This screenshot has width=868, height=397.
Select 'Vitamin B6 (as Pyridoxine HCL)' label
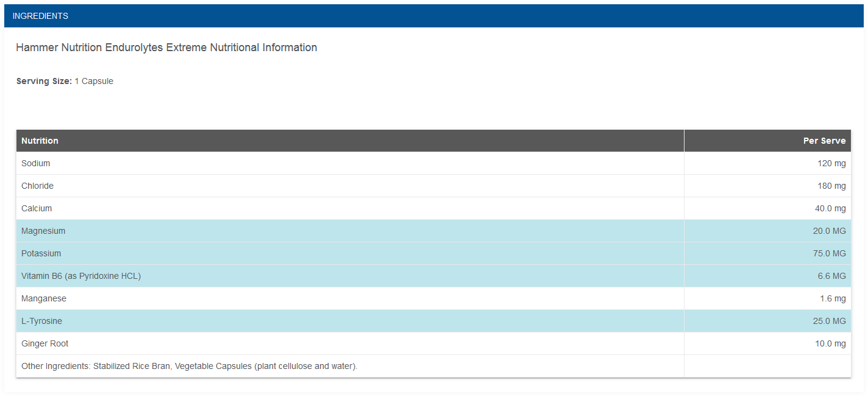tap(81, 276)
